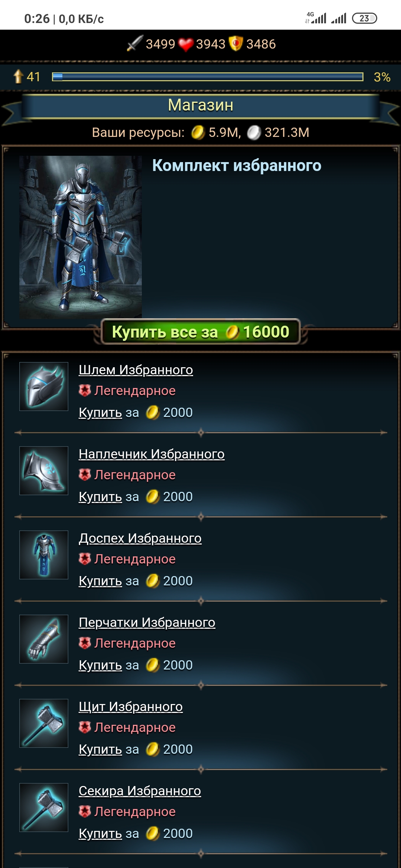Tap the Доспех Избранного armor icon
Image resolution: width=401 pixels, height=868 pixels.
point(44,555)
